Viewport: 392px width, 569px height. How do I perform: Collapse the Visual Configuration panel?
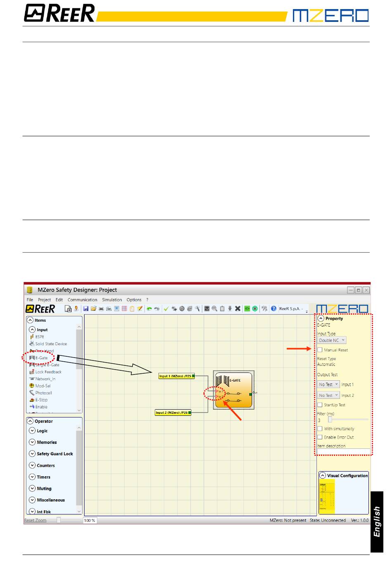(323, 476)
